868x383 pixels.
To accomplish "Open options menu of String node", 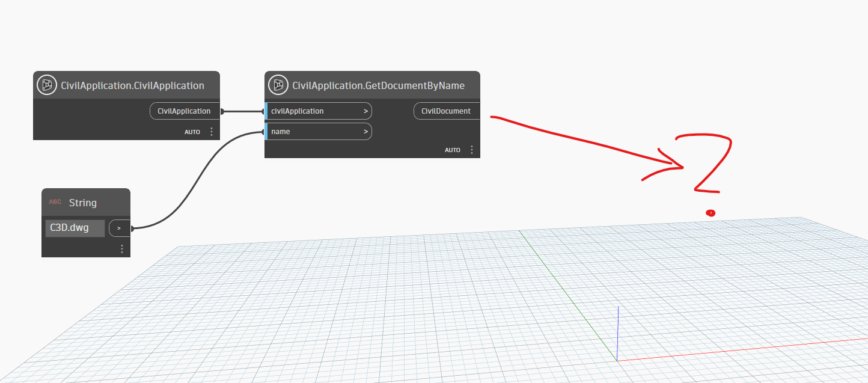I will click(122, 248).
